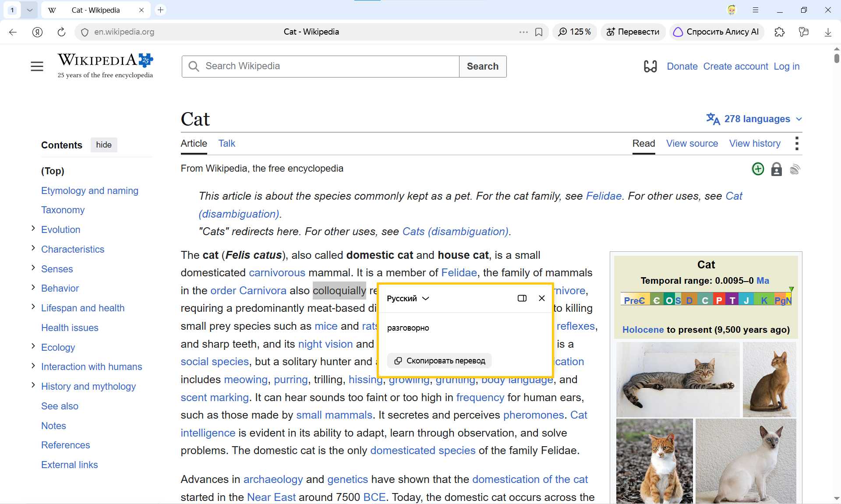Viewport: 841px width, 504px height.
Task: Click the tab counter showing 1
Action: point(12,10)
